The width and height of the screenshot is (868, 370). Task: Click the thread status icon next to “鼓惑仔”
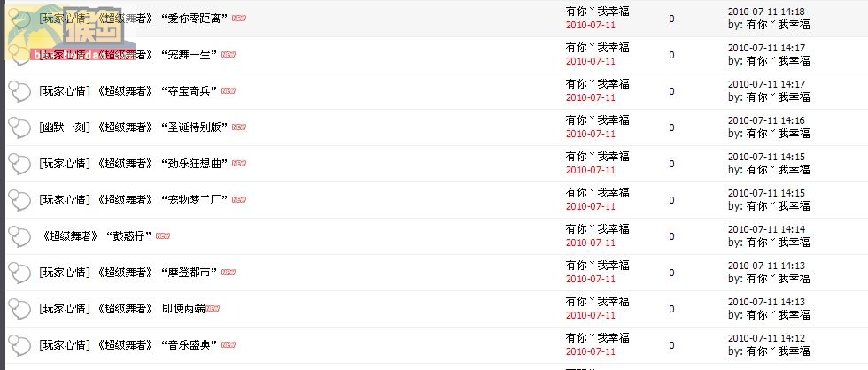[19, 236]
